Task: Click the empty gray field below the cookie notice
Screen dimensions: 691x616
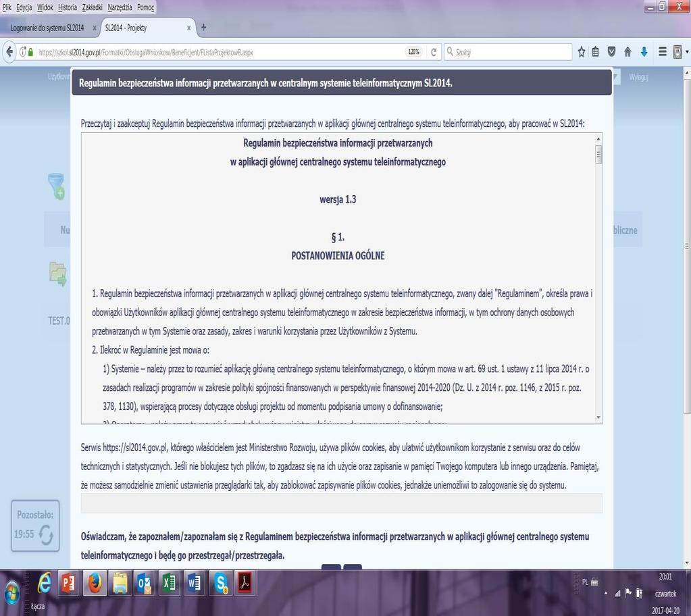Action: point(342,503)
